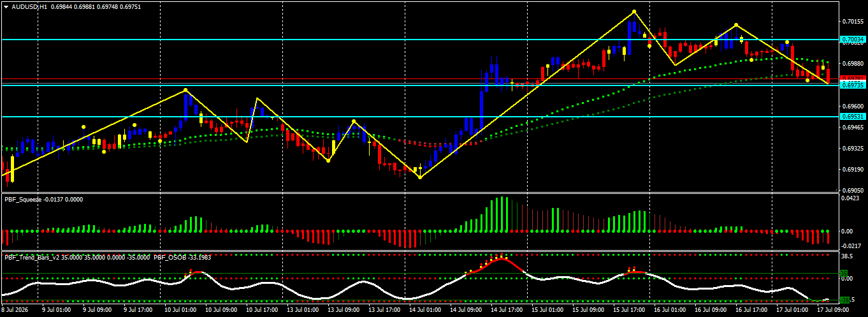
Task: Click the -0.0217 squeeze scale value
Action: [x=851, y=246]
